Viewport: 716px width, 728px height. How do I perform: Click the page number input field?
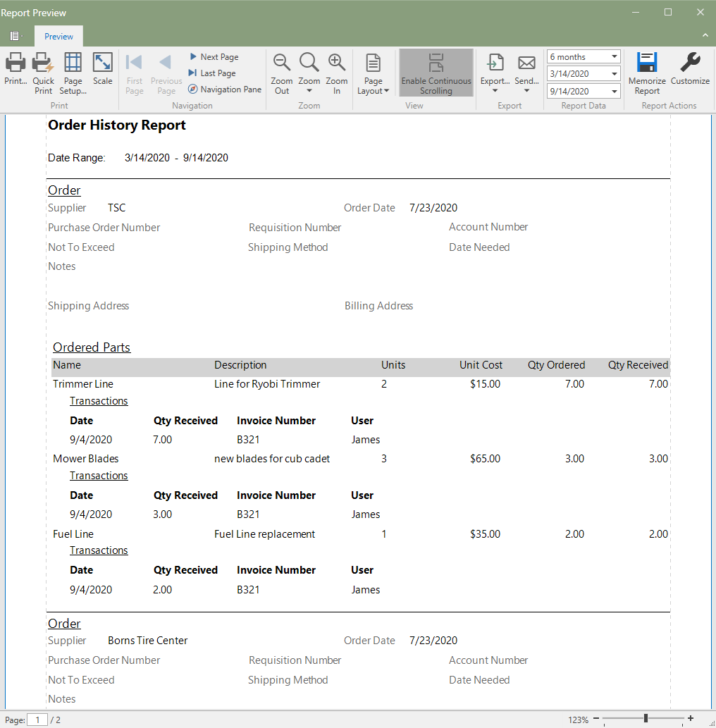click(x=37, y=720)
